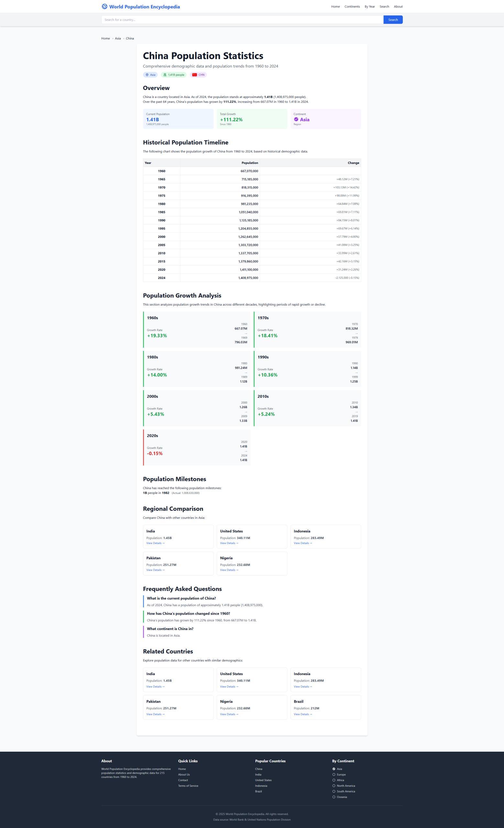This screenshot has width=504, height=828.
Task: Click the people icon on population tag
Action: (165, 75)
